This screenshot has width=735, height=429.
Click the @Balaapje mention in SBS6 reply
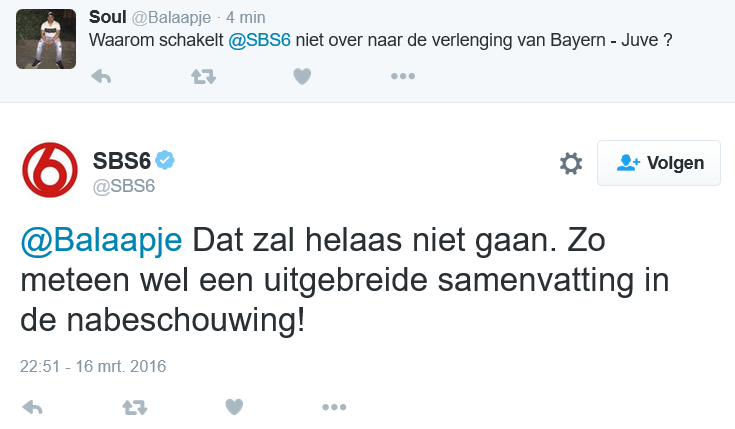point(101,240)
